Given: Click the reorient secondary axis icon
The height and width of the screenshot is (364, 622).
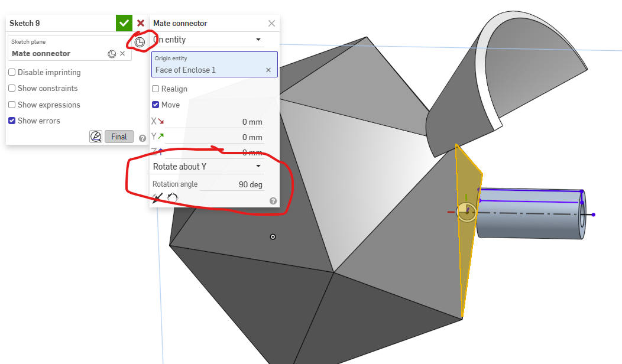Looking at the screenshot, I should [173, 197].
